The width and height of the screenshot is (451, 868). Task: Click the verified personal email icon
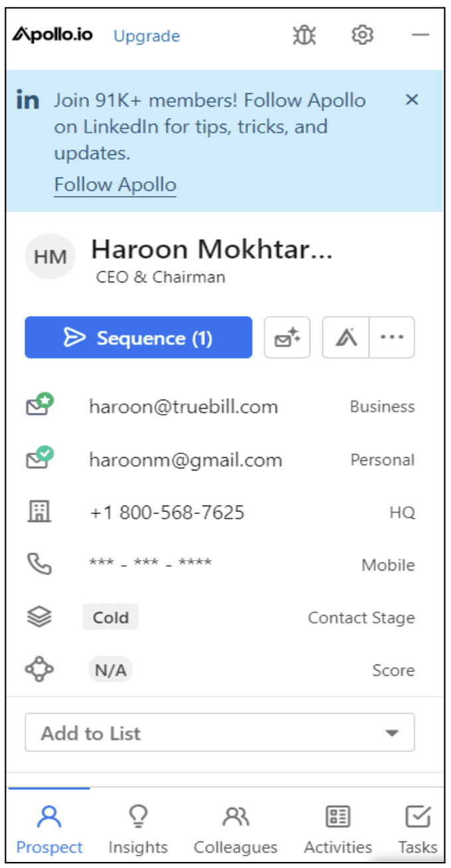[40, 458]
